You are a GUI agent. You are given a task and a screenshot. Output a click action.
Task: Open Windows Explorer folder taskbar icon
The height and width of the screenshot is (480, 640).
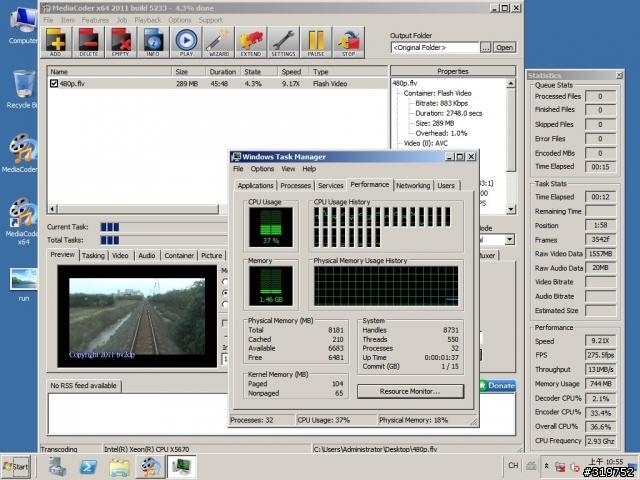pos(119,467)
